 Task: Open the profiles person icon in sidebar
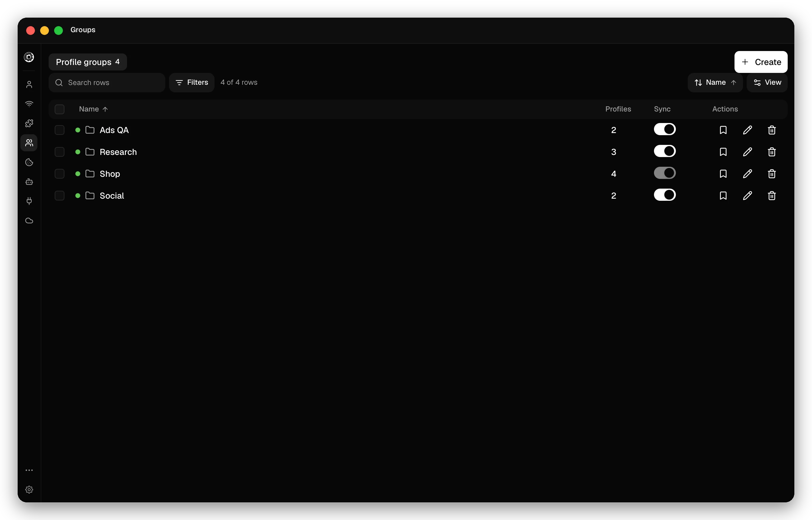29,84
